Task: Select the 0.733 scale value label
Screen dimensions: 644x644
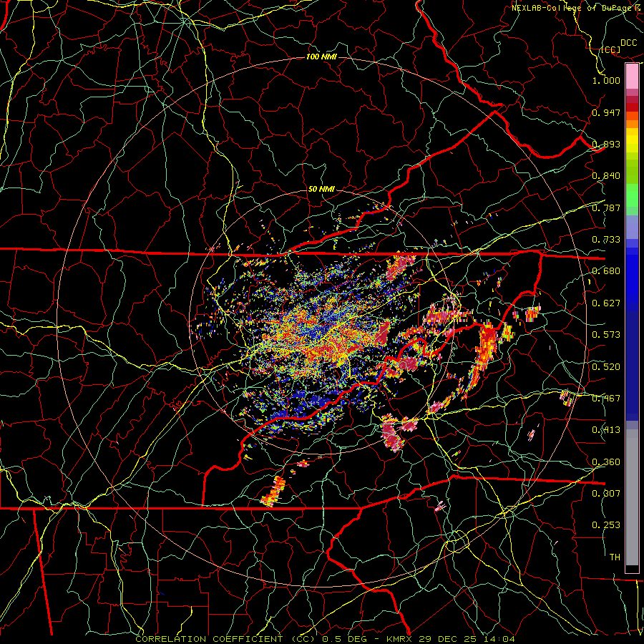Action: [606, 240]
